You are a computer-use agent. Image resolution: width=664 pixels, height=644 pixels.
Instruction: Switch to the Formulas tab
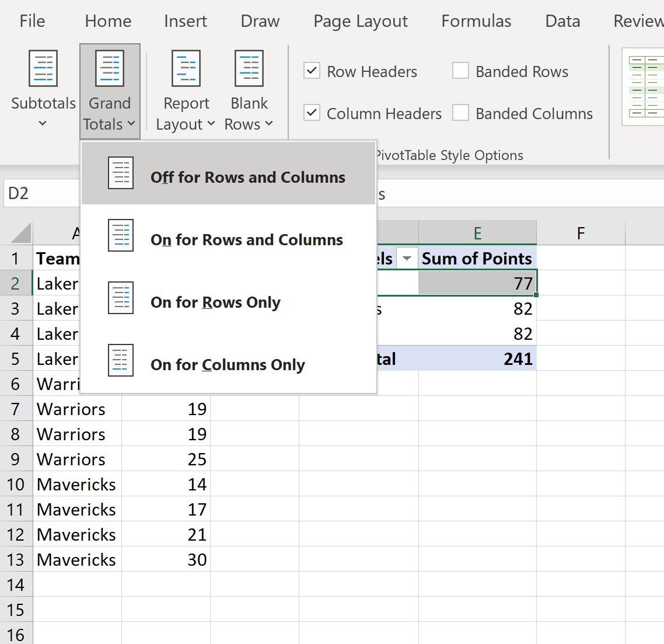476,22
